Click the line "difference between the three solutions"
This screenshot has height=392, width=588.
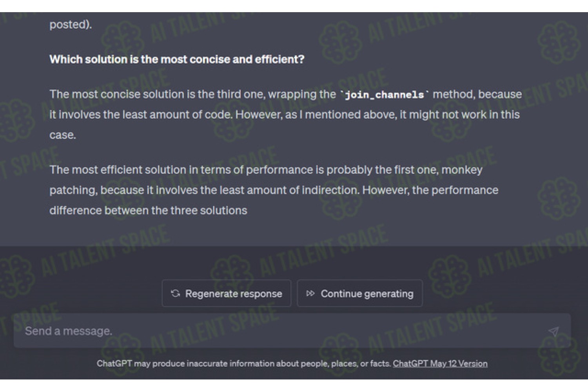pos(148,211)
